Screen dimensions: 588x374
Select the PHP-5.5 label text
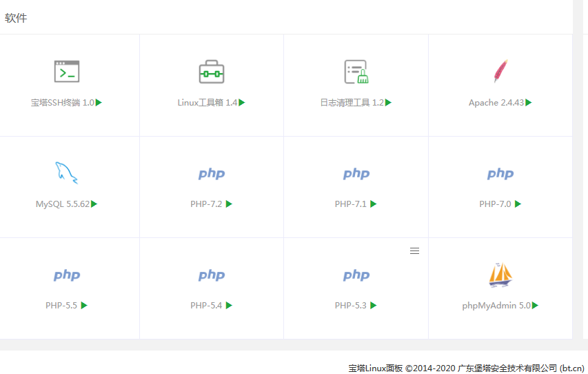(x=61, y=305)
